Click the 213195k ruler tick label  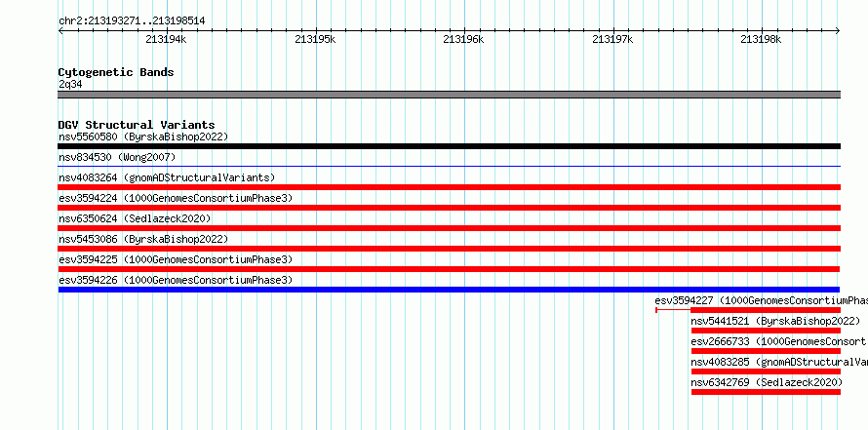[315, 39]
